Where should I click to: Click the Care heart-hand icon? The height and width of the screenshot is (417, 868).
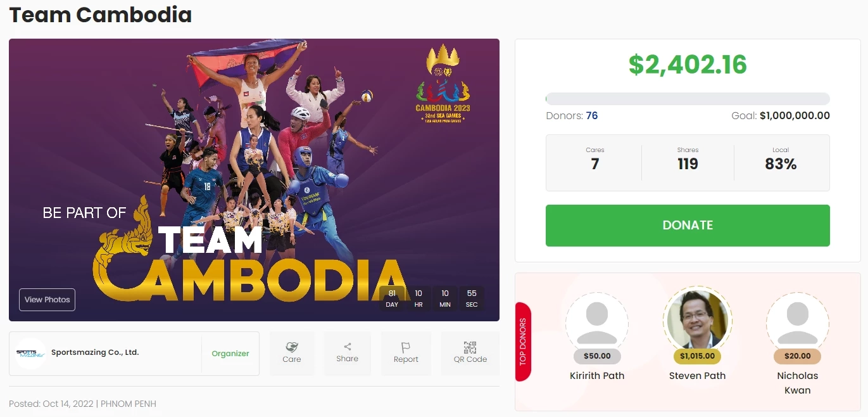coord(291,347)
